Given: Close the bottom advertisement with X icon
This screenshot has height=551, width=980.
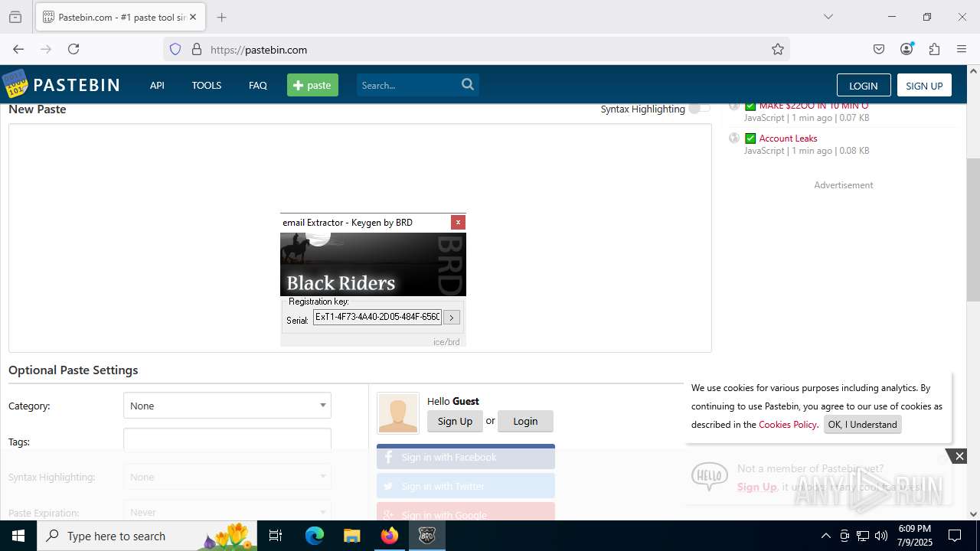Looking at the screenshot, I should coord(959,456).
